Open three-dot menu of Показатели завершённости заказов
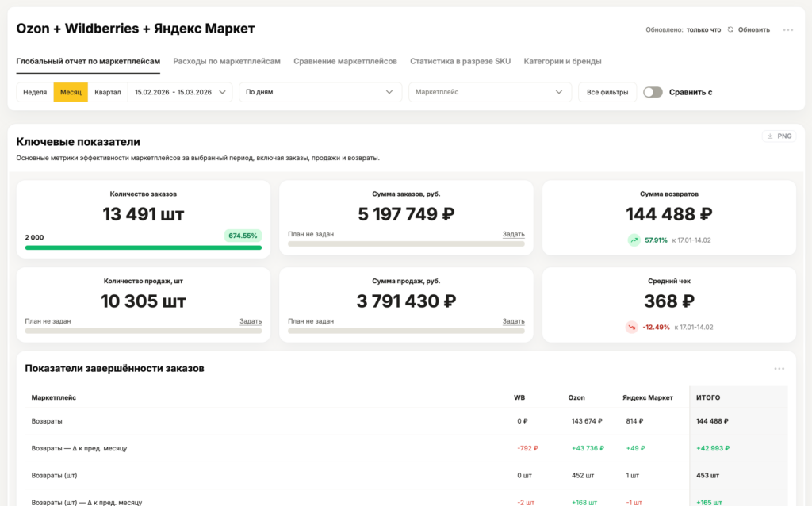Screen dimensions: 812x506 779,368
